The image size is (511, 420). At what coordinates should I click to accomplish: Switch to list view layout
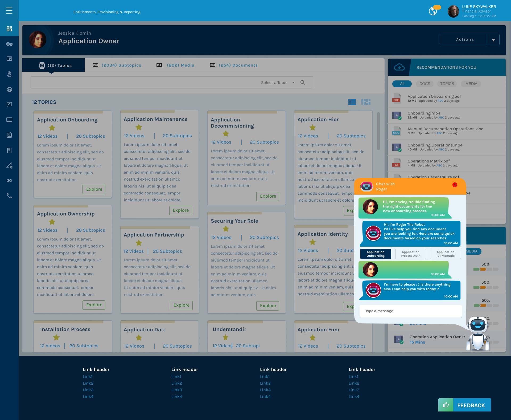click(352, 102)
